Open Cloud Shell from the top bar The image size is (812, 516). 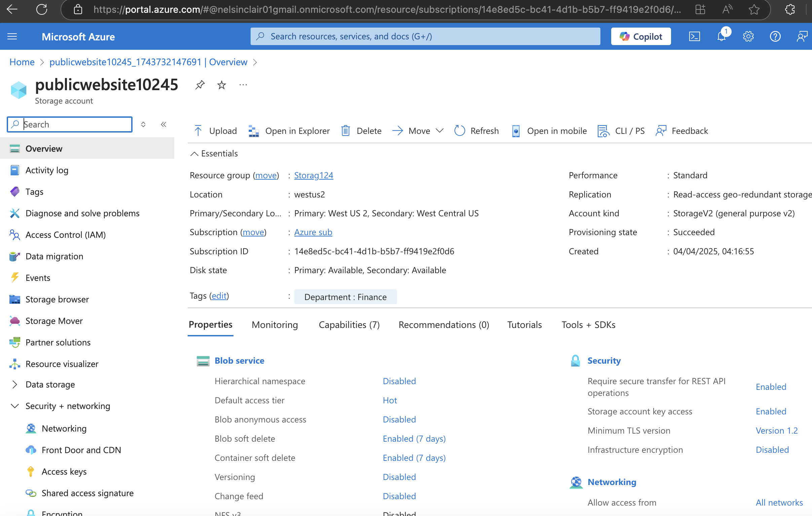click(694, 36)
